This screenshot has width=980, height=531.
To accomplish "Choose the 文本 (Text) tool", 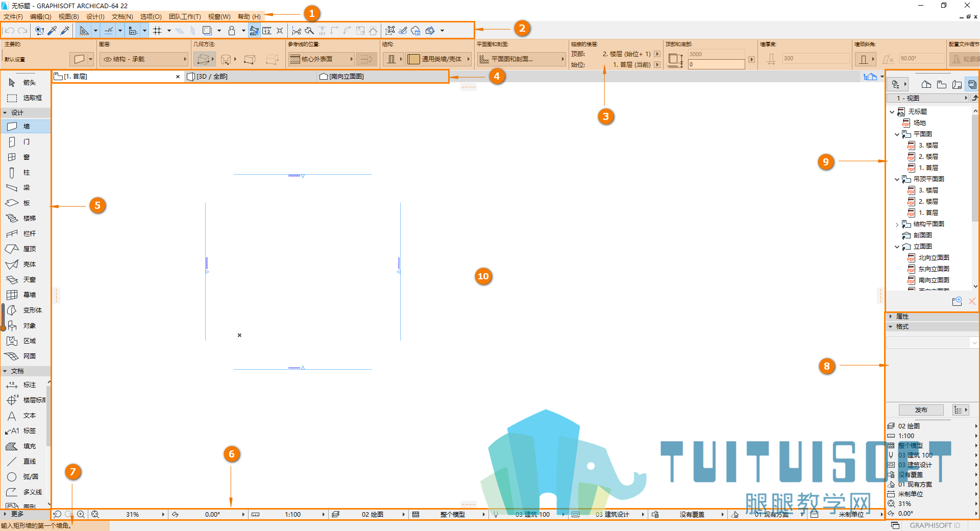I will pyautogui.click(x=24, y=415).
